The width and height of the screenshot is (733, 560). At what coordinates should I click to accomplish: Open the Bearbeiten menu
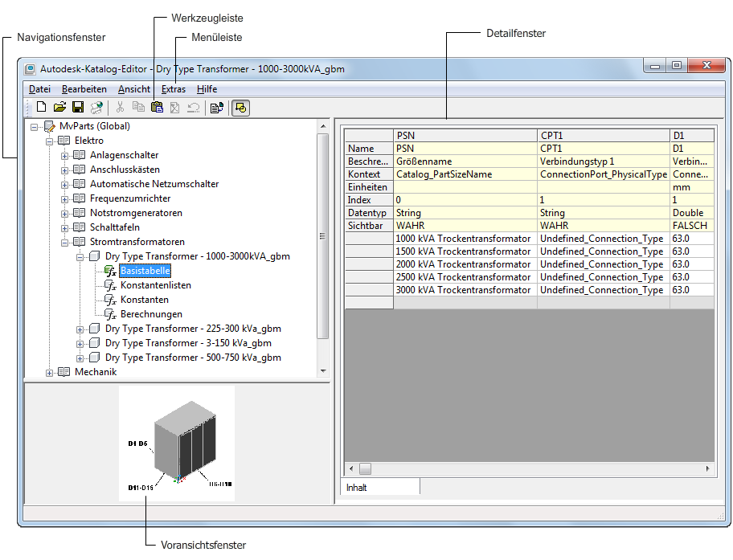pos(84,89)
